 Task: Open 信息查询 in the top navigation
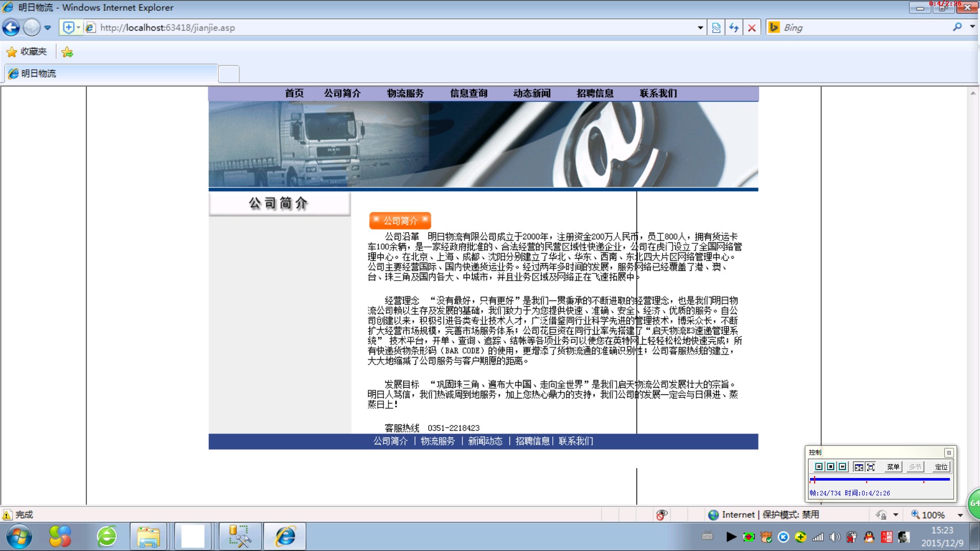469,93
